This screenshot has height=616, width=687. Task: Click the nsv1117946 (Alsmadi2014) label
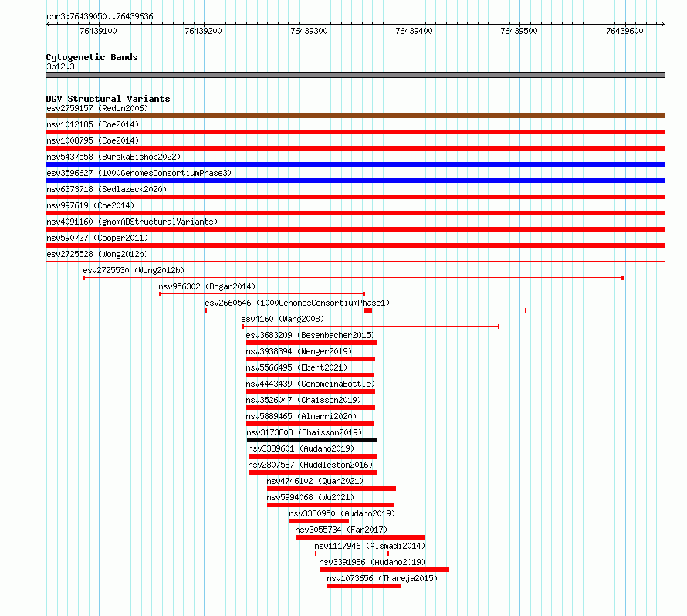coord(370,546)
